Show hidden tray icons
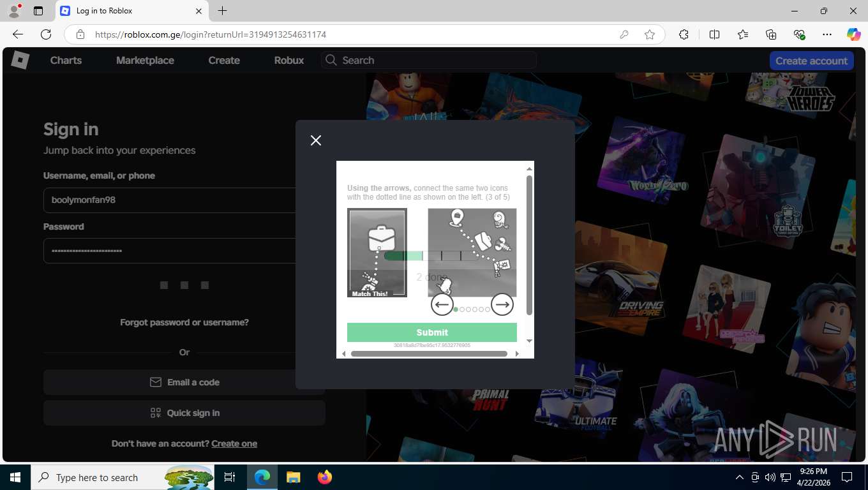 click(x=740, y=477)
